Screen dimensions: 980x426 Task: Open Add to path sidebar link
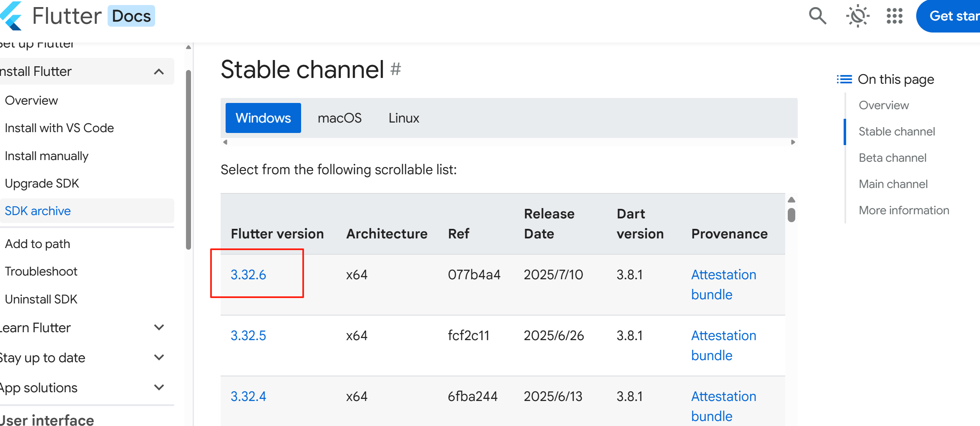[x=38, y=244]
